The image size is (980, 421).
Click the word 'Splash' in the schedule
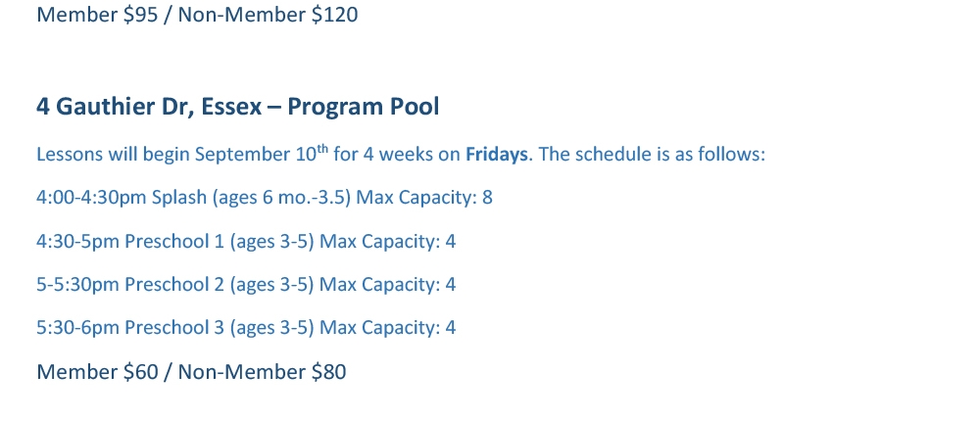(x=179, y=198)
